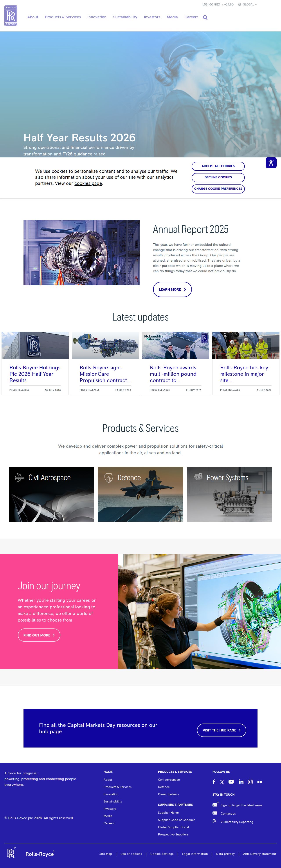Open the Civil Aerospace product card
This screenshot has height=868, width=281.
coord(51,494)
